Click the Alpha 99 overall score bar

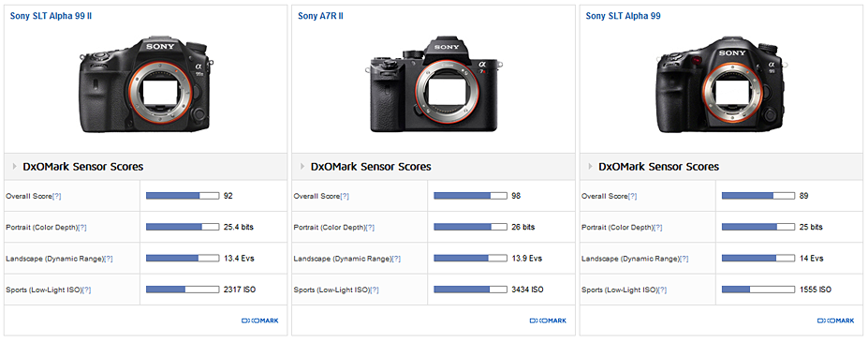(x=758, y=196)
